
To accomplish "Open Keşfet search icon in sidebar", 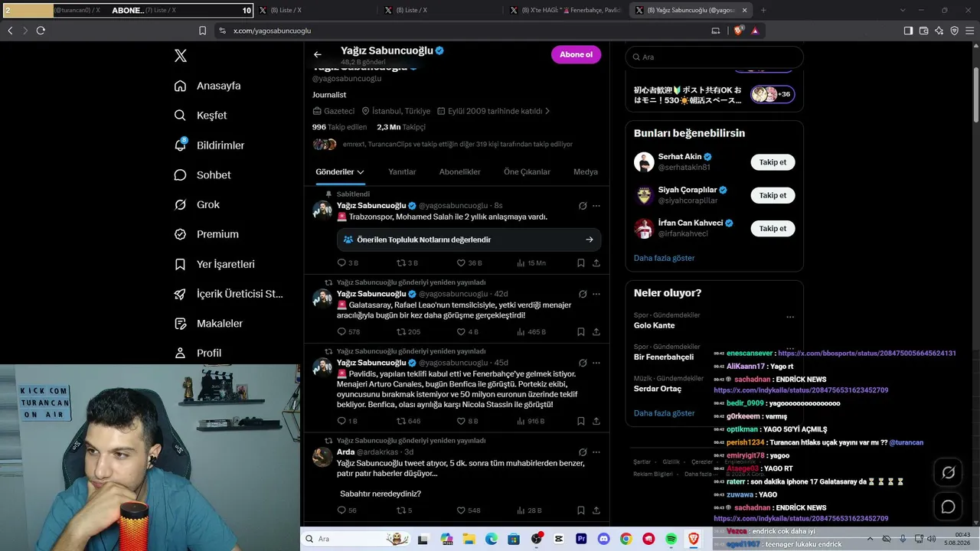I will tap(180, 116).
